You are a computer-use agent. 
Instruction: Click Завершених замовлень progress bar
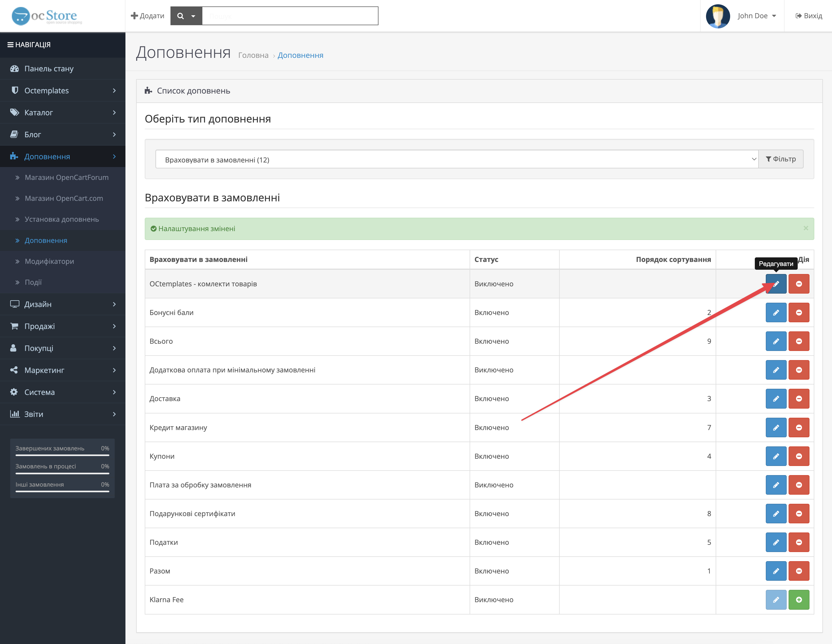(62, 455)
